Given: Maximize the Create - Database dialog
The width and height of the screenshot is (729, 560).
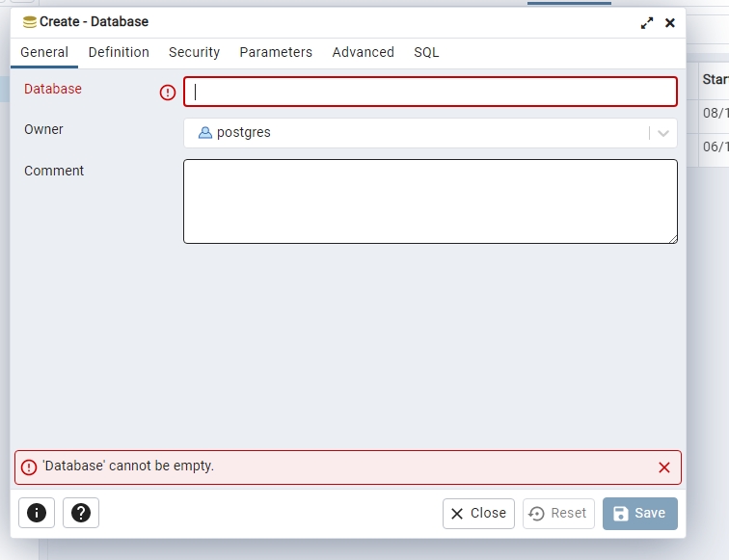Looking at the screenshot, I should pos(647,22).
